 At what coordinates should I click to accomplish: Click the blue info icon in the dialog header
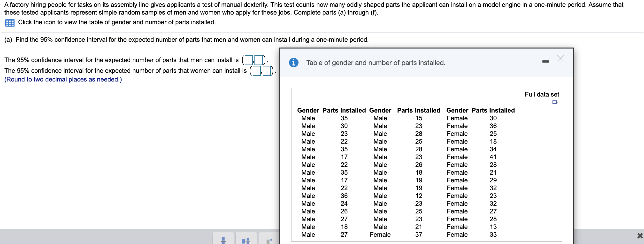point(293,63)
